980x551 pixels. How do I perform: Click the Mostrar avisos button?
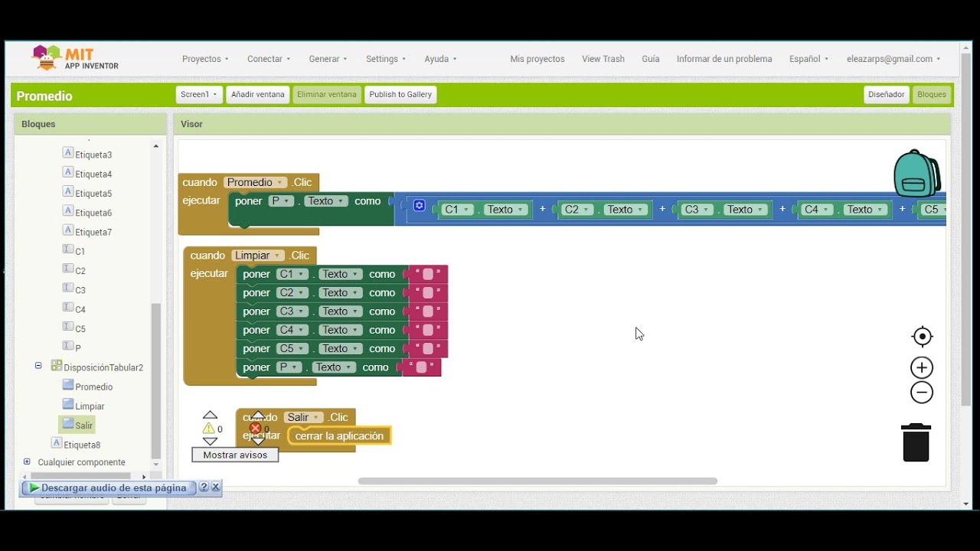pos(235,455)
